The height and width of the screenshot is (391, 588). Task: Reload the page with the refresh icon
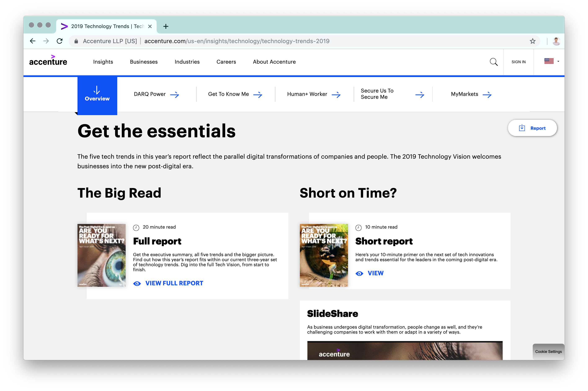pyautogui.click(x=60, y=41)
